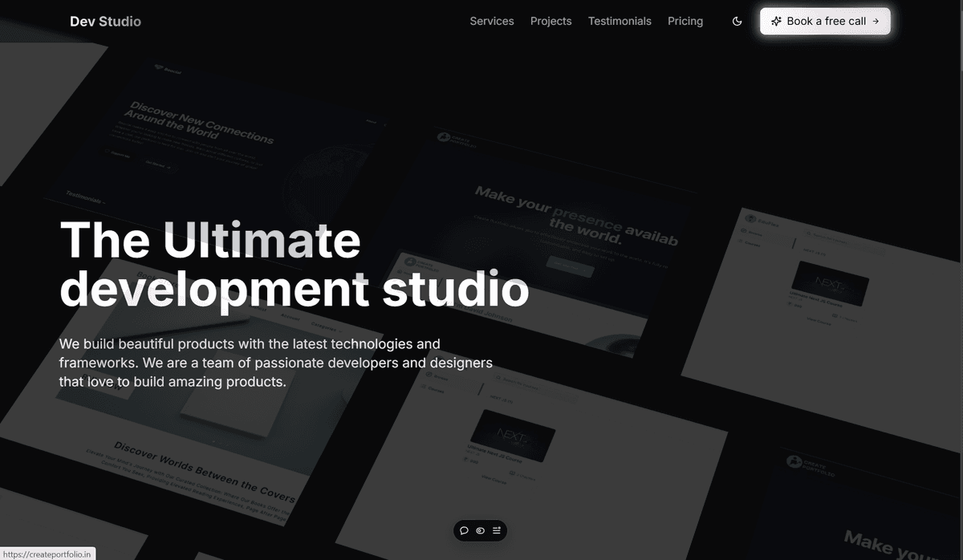Select Pricing in the top navigation

(685, 21)
